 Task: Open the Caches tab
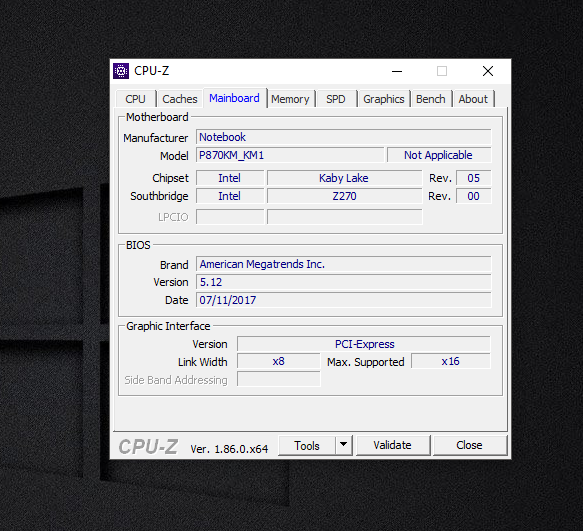(x=180, y=99)
